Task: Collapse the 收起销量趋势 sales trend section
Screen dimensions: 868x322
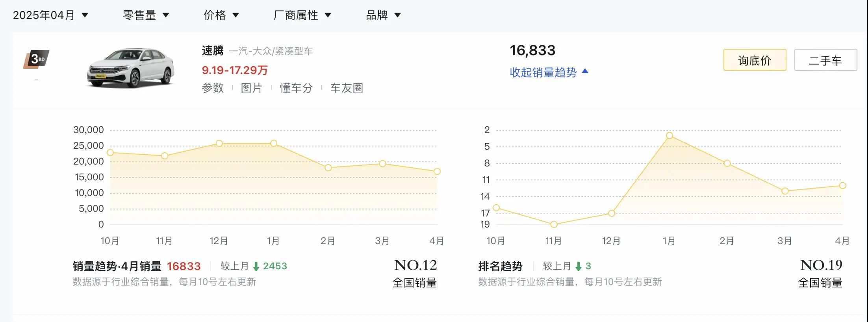Action: [549, 72]
